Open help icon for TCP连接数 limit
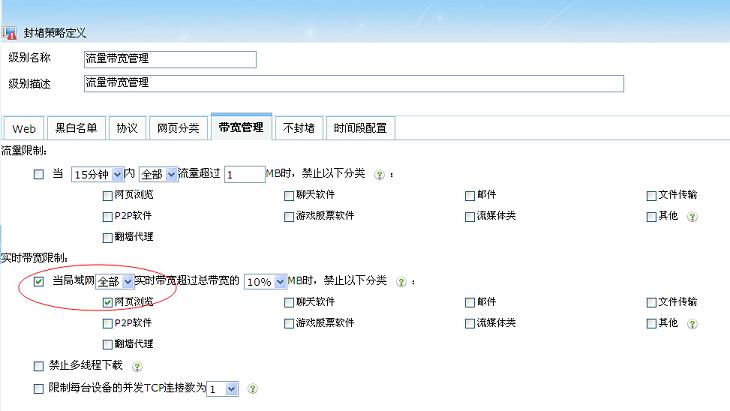Image resolution: width=730 pixels, height=411 pixels. pos(252,388)
